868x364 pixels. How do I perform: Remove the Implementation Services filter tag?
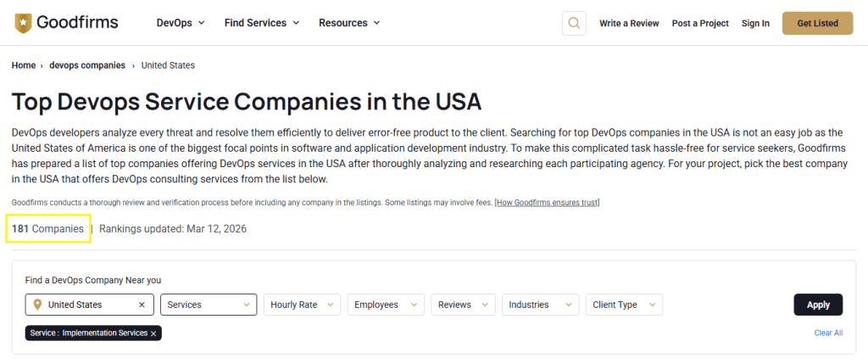tap(153, 333)
